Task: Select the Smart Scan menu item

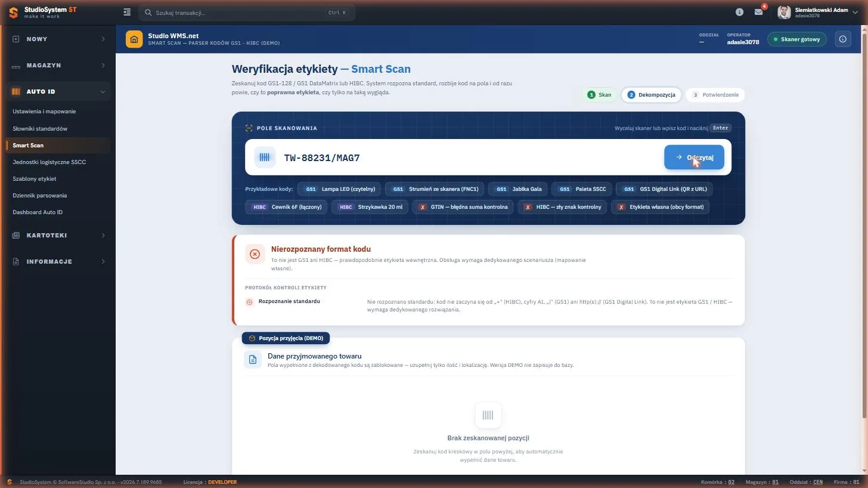Action: tap(57, 145)
